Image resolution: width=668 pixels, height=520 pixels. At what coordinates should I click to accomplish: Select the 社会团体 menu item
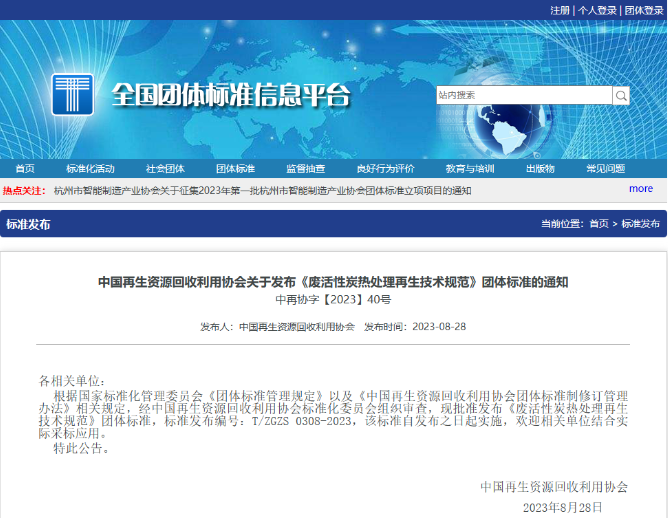click(x=165, y=169)
